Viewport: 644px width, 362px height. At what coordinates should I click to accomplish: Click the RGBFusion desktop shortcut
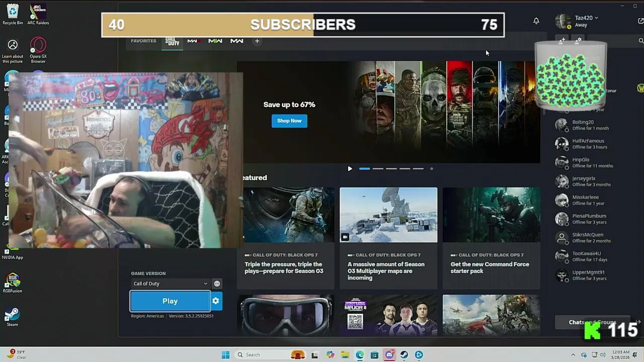click(x=13, y=283)
